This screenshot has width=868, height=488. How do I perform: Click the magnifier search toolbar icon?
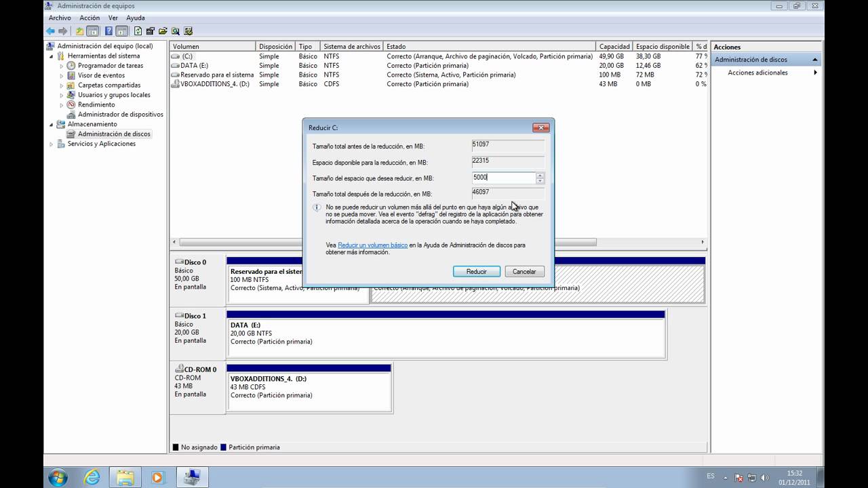176,31
